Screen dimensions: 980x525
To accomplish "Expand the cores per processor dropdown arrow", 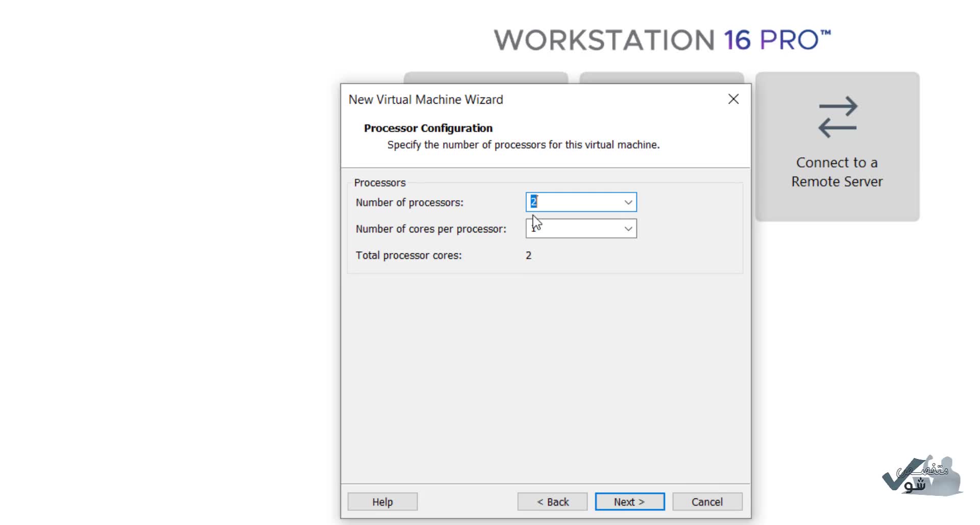I will 628,229.
